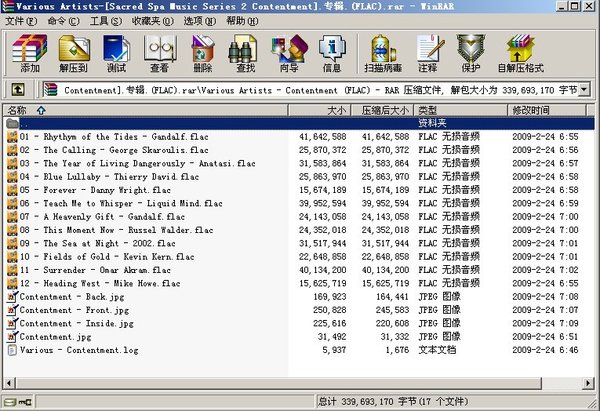The width and height of the screenshot is (600, 411).
Task: Click 文本文档 type cell
Action: [x=437, y=350]
